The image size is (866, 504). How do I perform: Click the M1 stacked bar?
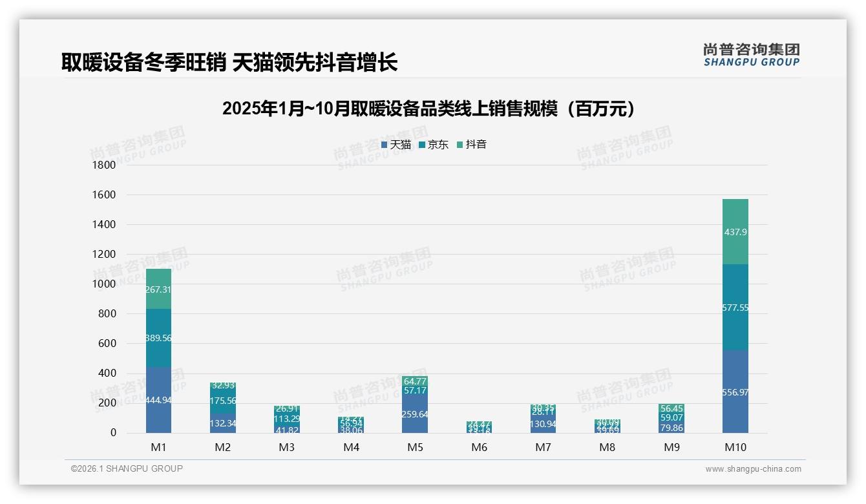pos(158,349)
